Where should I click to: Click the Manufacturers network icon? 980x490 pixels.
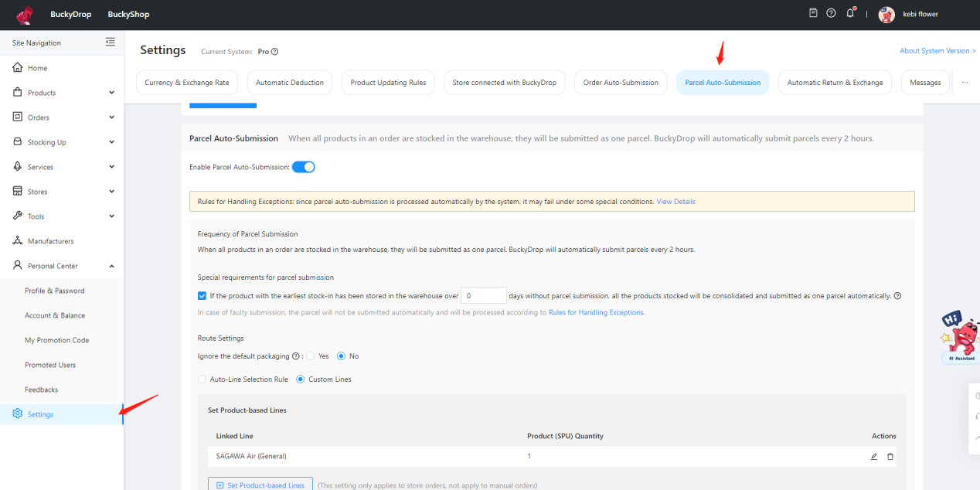18,241
